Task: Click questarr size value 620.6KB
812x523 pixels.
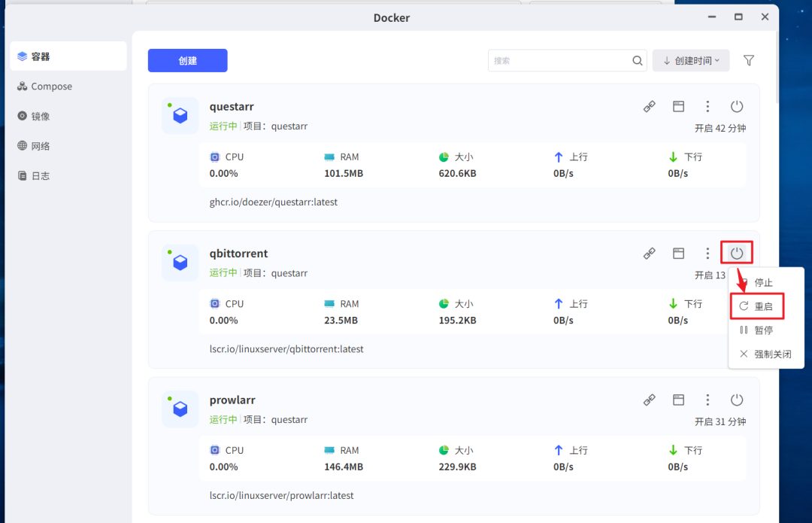Action: point(457,173)
